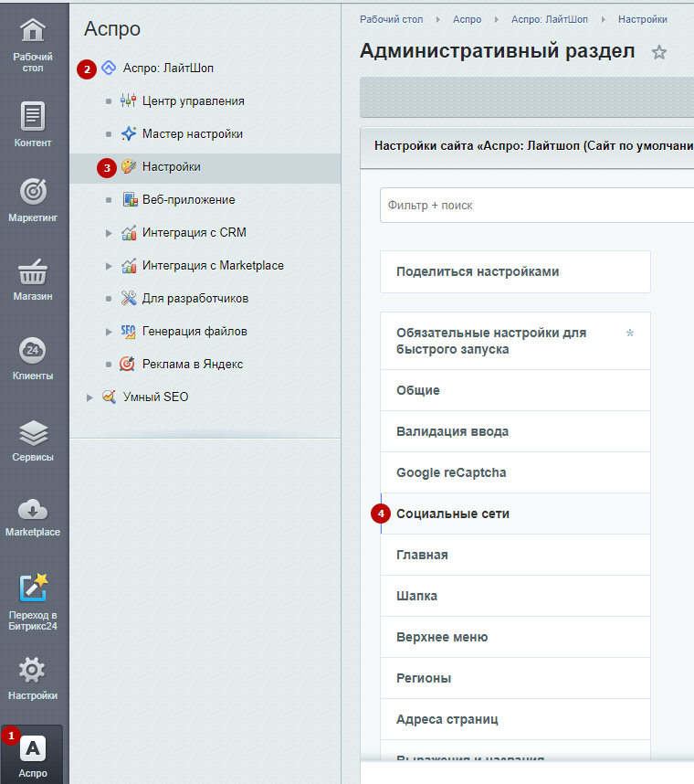Open the Маркетинг section icon
The width and height of the screenshot is (694, 784).
(x=33, y=191)
